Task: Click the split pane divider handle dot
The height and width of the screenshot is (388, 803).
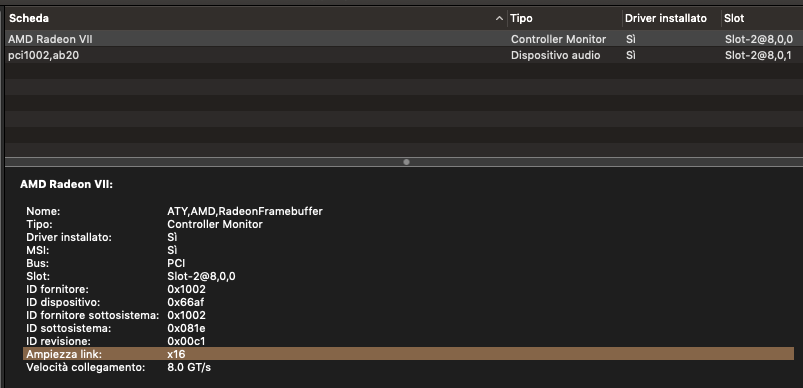Action: pyautogui.click(x=406, y=162)
